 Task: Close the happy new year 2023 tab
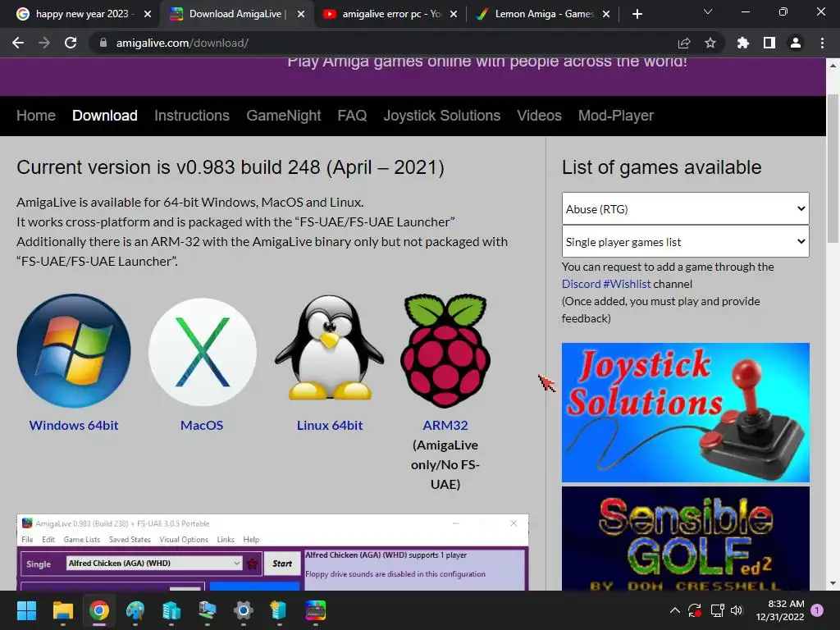(x=148, y=14)
